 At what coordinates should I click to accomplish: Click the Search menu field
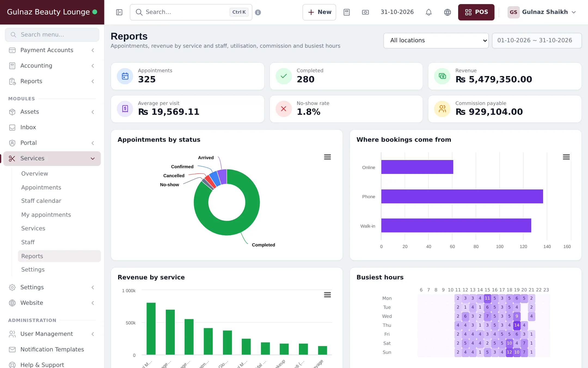[52, 35]
